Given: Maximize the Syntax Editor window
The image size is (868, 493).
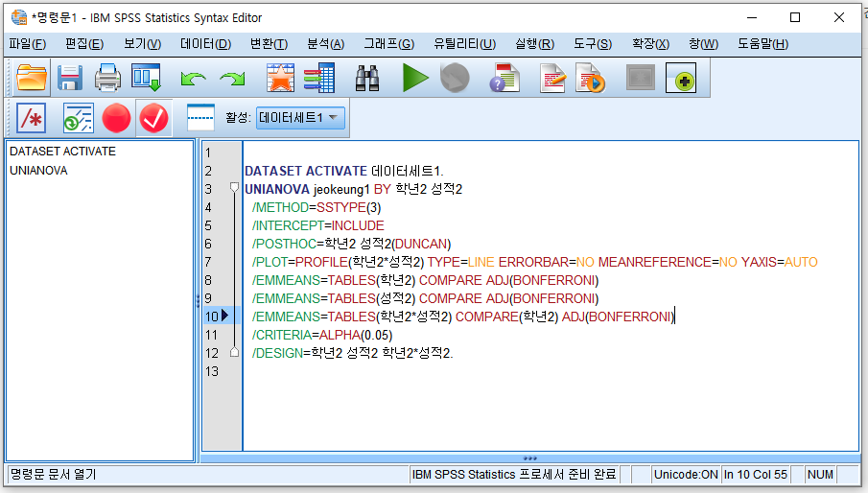Looking at the screenshot, I should 795,17.
